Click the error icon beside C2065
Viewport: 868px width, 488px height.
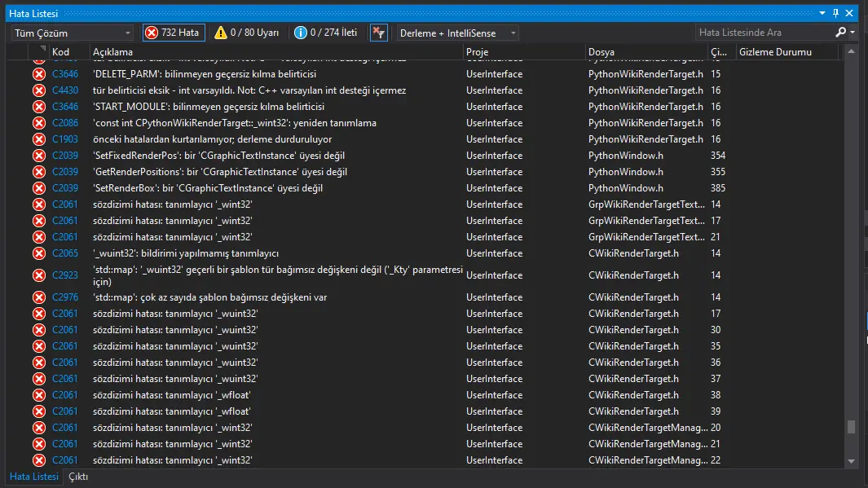click(39, 253)
